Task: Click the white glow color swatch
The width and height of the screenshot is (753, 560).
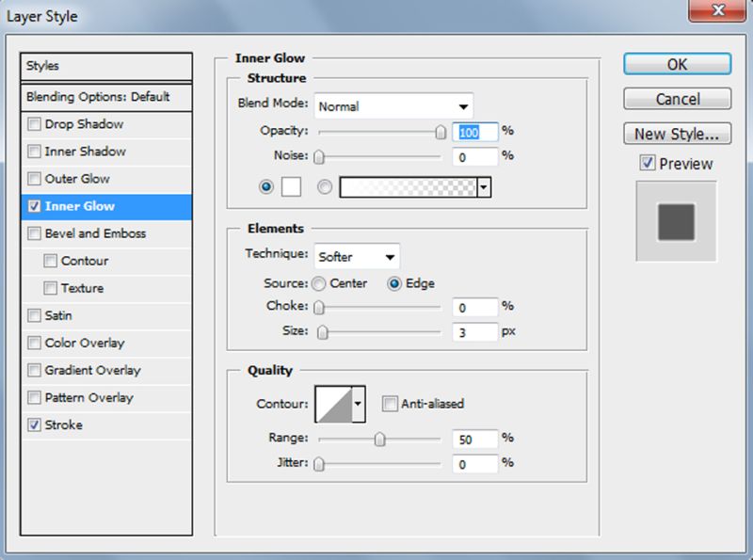Action: 291,187
